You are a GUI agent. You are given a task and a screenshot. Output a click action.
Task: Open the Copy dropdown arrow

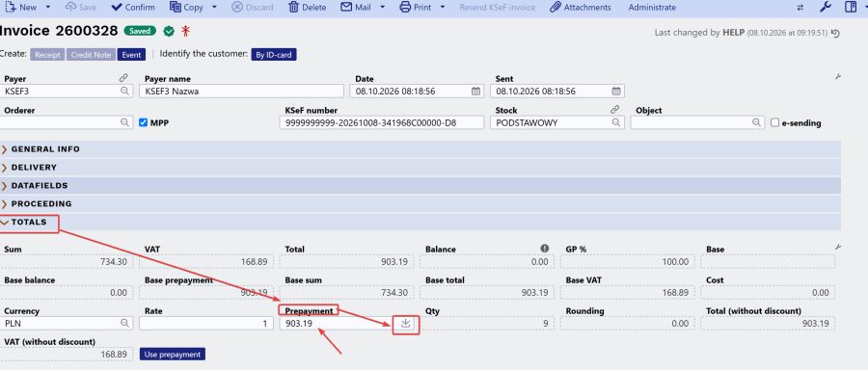coord(214,7)
